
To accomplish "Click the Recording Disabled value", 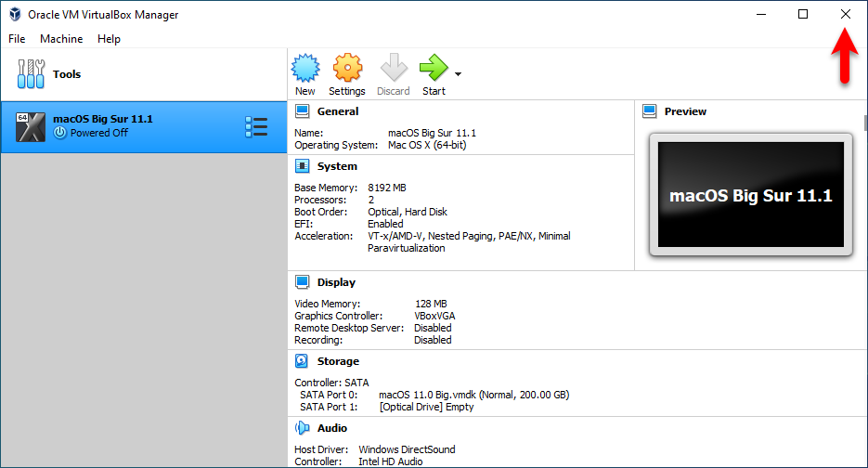I will pyautogui.click(x=433, y=340).
